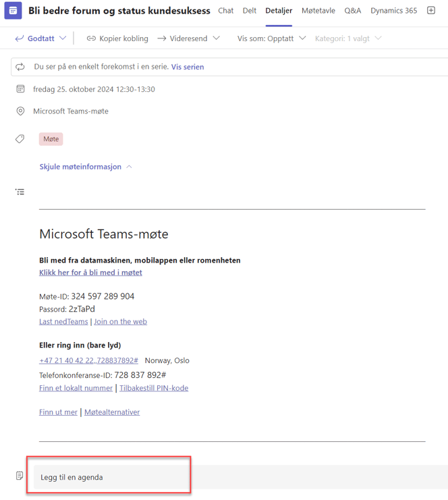The image size is (448, 500).
Task: Click the purple calendar meeting icon
Action: tap(13, 11)
